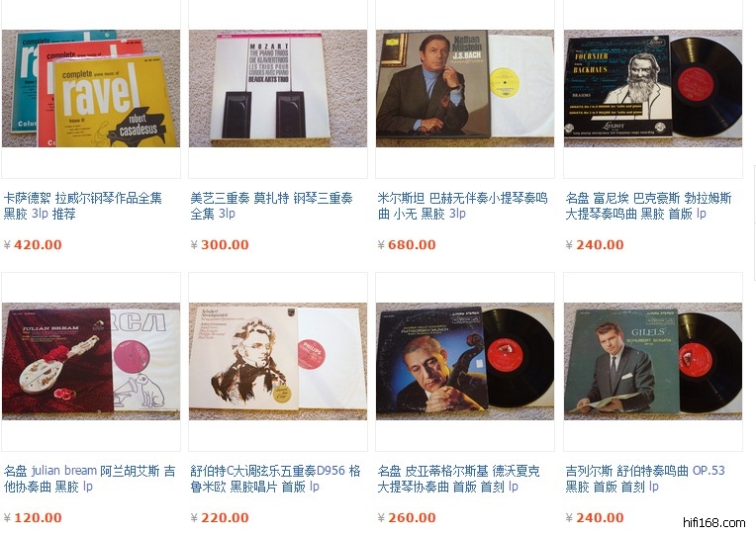Viewport: 756px width, 536px height.
Task: Open the Gilels Schubert Sonata thumbnail
Action: (x=653, y=361)
